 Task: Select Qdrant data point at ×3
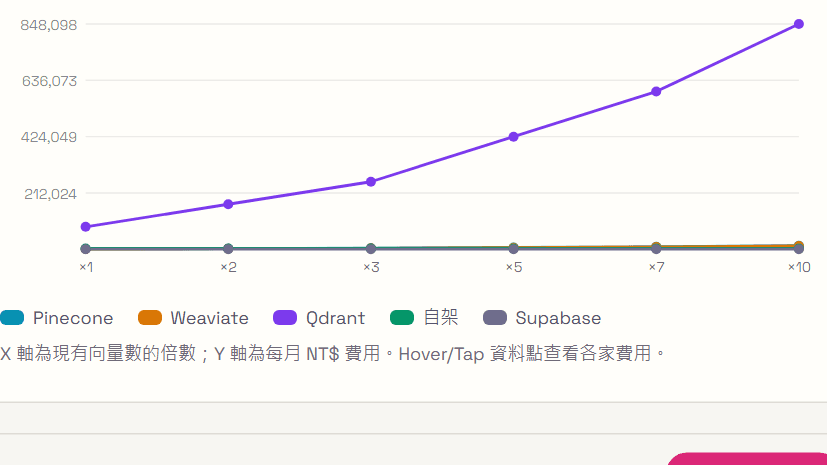click(371, 182)
